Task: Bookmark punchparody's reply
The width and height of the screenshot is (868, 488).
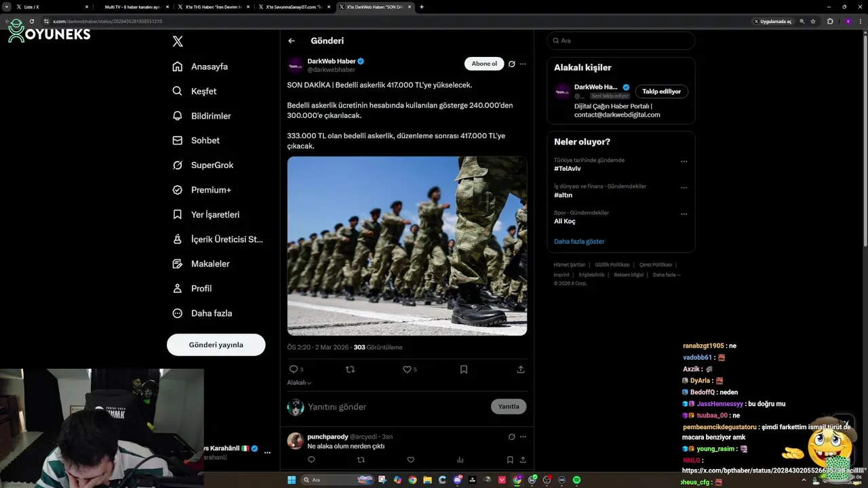Action: [x=510, y=460]
